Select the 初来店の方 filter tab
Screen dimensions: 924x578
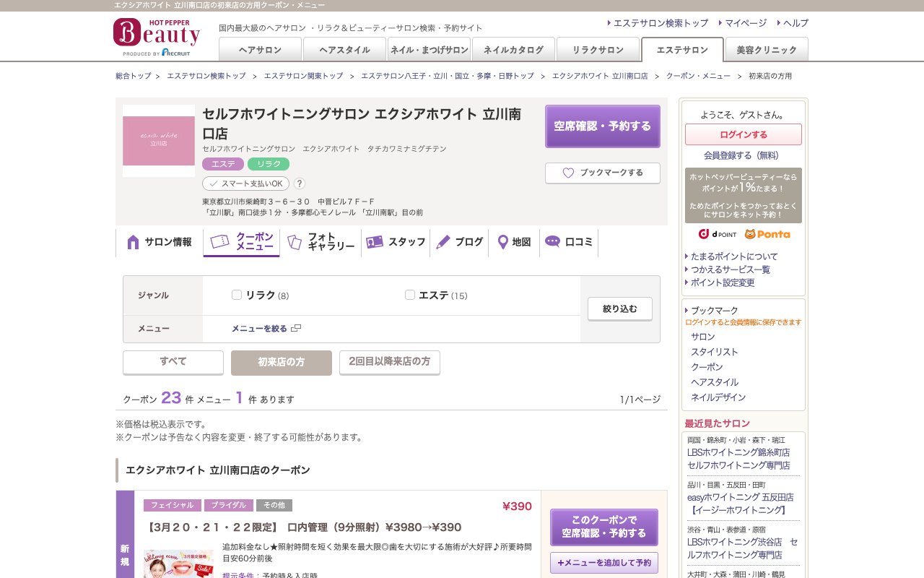click(281, 363)
